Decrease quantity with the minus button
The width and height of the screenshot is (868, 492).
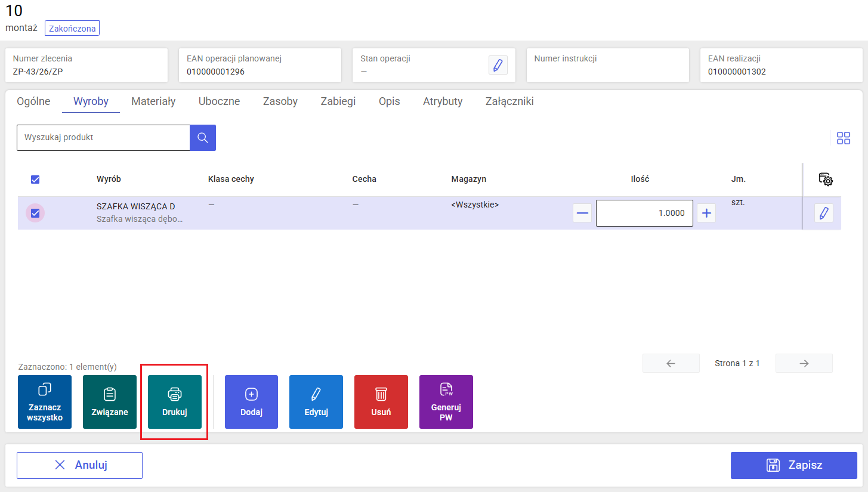(x=582, y=213)
